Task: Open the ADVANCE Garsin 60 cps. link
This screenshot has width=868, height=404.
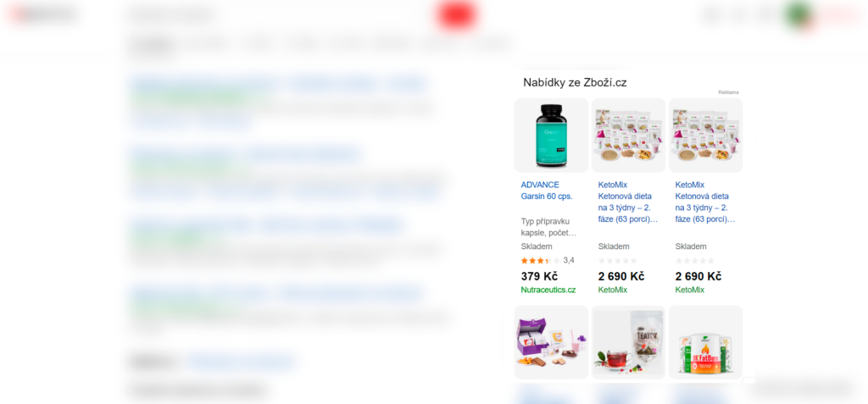Action: [x=547, y=191]
